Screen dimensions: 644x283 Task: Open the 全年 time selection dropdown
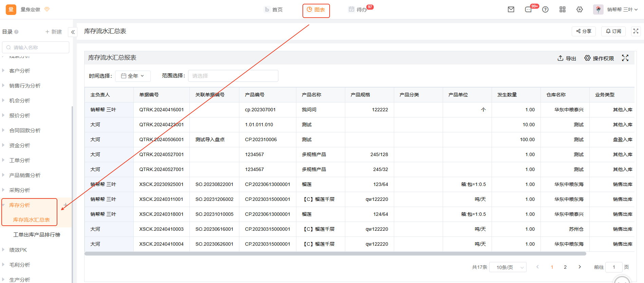pyautogui.click(x=133, y=76)
